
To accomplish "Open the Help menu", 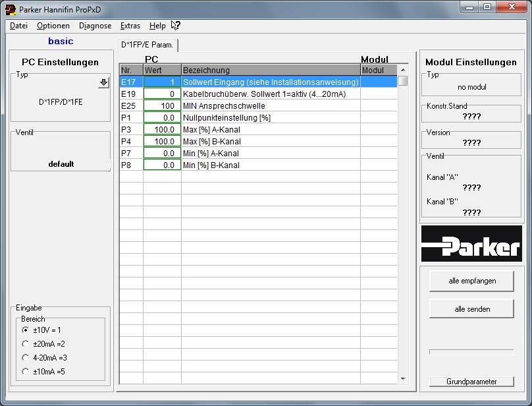I will (x=157, y=26).
